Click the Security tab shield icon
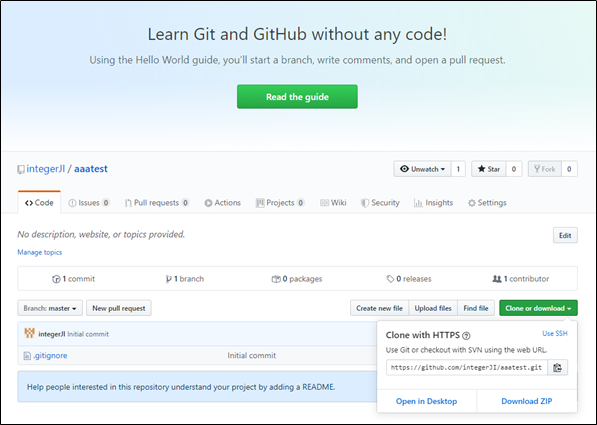 pyautogui.click(x=364, y=203)
